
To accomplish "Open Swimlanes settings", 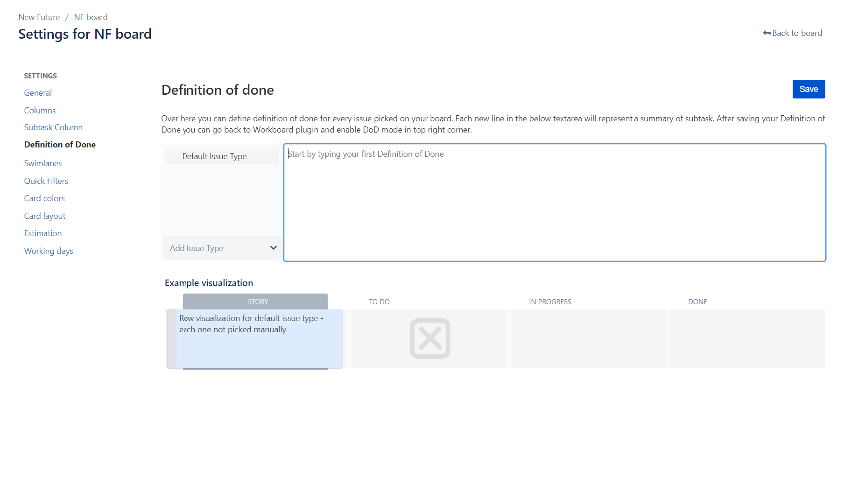I will pos(43,163).
